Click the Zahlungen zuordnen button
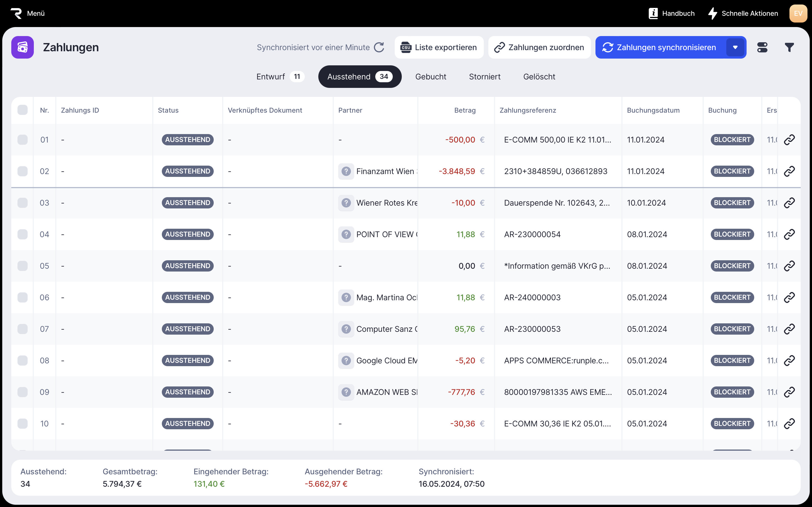This screenshot has width=812, height=507. tap(539, 47)
